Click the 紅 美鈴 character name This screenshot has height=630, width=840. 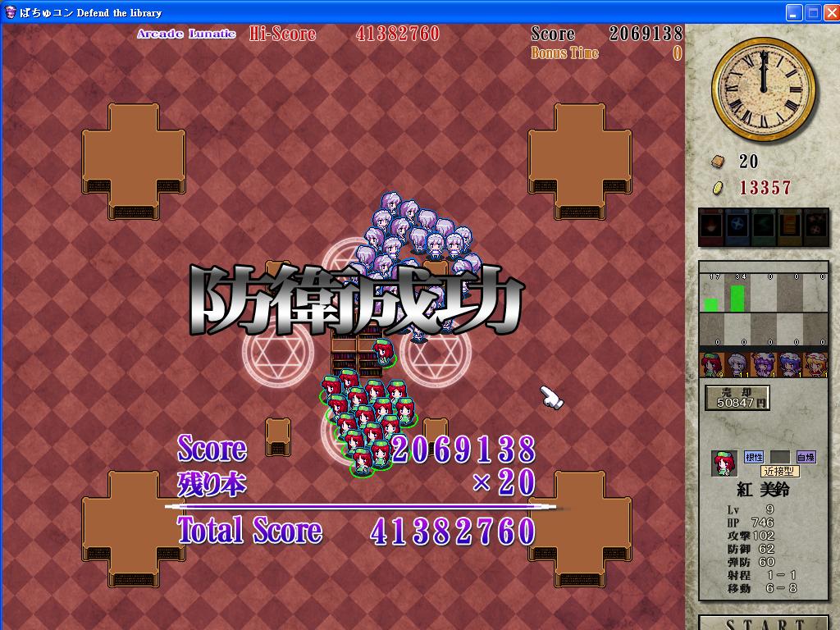[763, 489]
